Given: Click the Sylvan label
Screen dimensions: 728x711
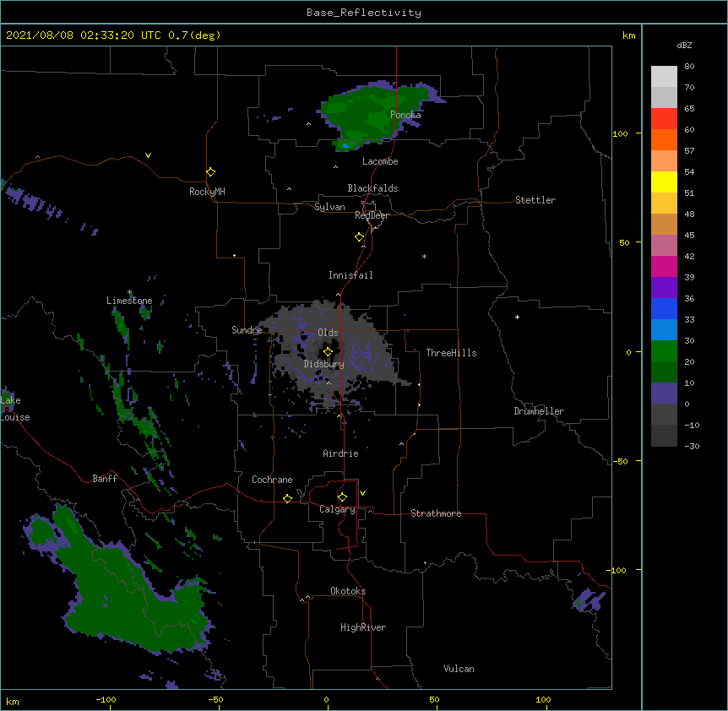Looking at the screenshot, I should click(329, 207).
